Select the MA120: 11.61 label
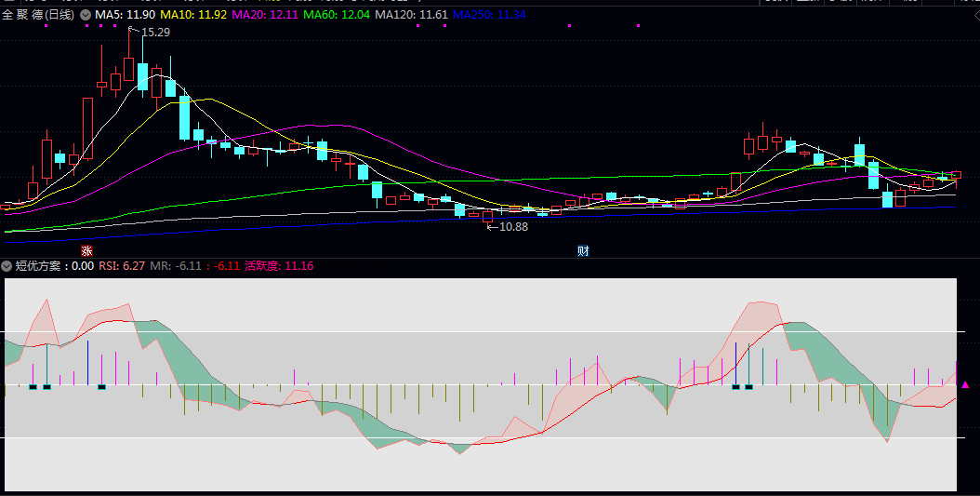The image size is (980, 496). point(411,14)
